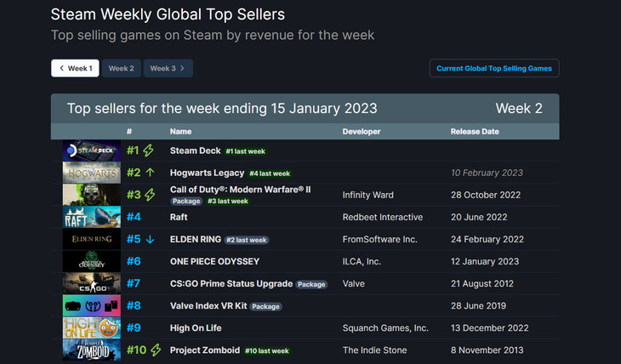Open the Project Zomboid title link
Screen dimensions: 621x364
pyautogui.click(x=205, y=350)
